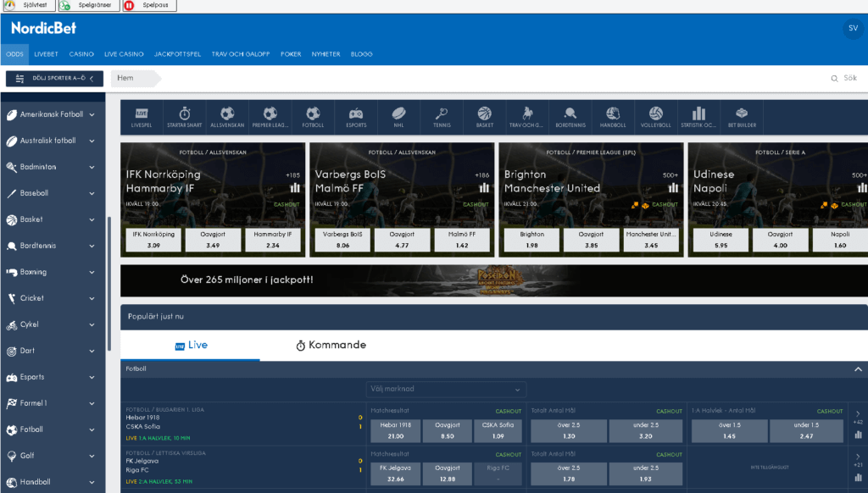Open the Casino menu
Image resolution: width=868 pixels, height=493 pixels.
click(x=81, y=54)
